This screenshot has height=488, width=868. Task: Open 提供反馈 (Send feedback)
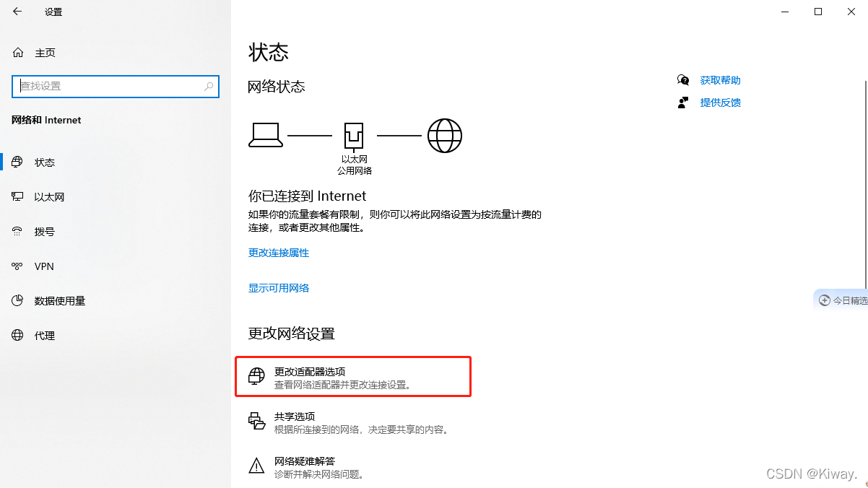click(719, 103)
